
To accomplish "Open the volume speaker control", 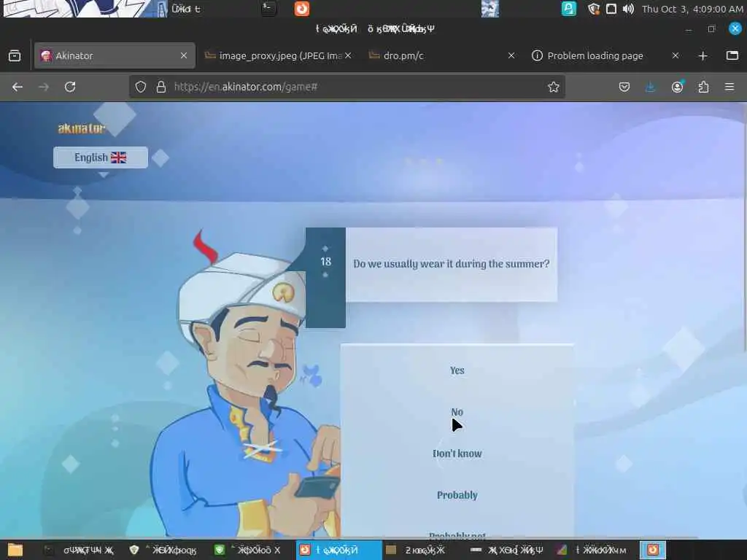I will [628, 9].
